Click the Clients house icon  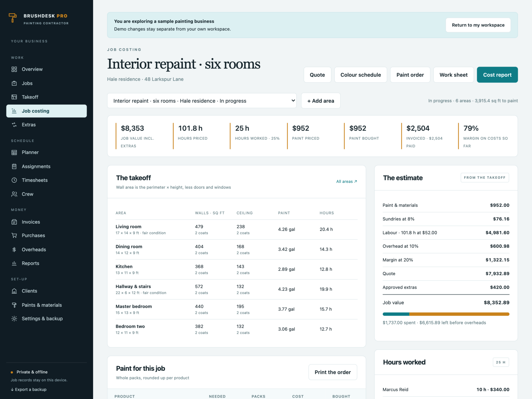pyautogui.click(x=14, y=291)
